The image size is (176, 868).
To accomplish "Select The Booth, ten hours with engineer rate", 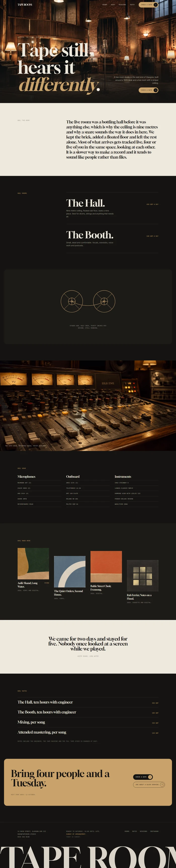I will click(x=88, y=712).
